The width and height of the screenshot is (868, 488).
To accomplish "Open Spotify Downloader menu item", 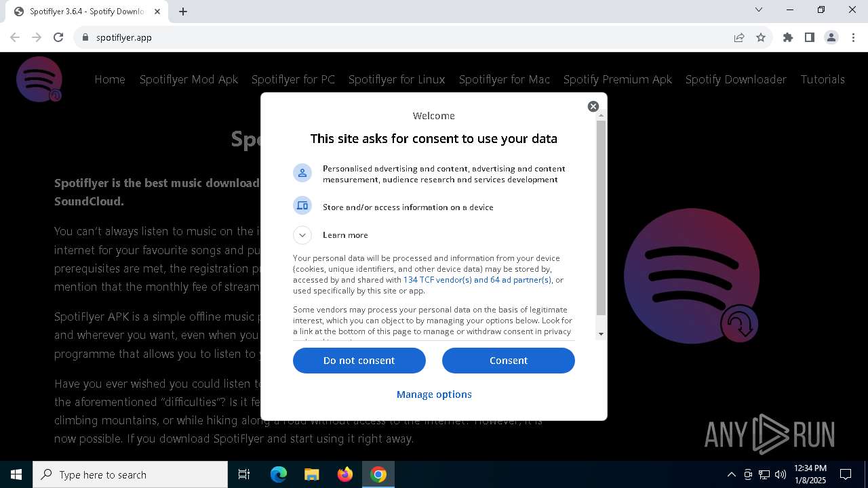I will click(x=736, y=79).
